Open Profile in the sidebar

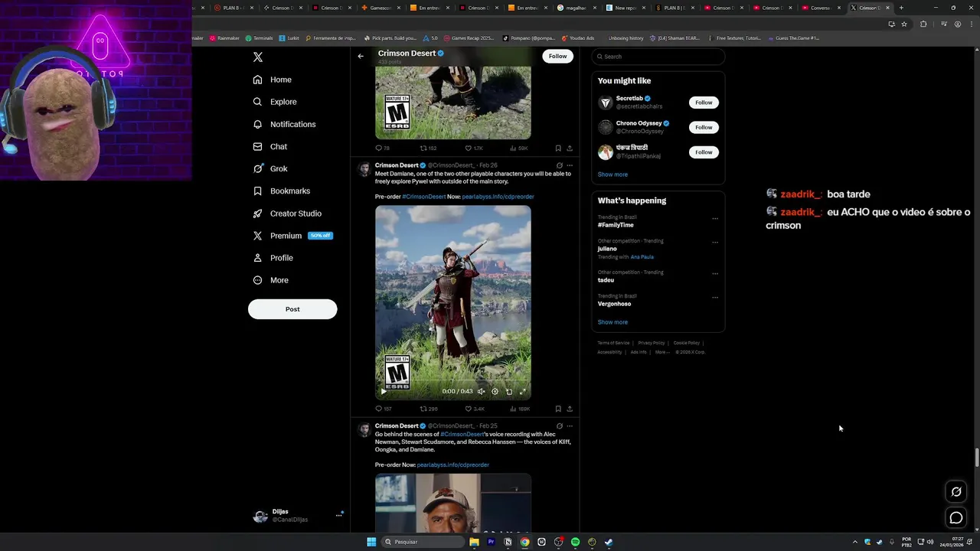pyautogui.click(x=273, y=258)
